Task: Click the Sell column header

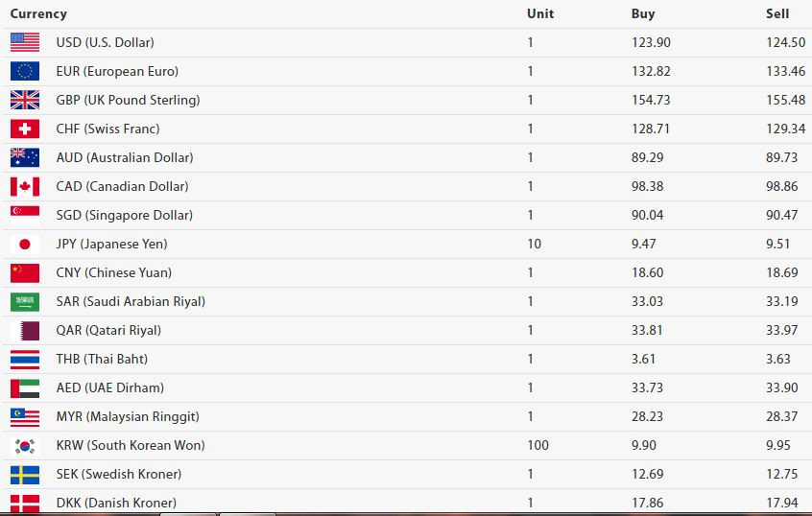Action: (777, 14)
